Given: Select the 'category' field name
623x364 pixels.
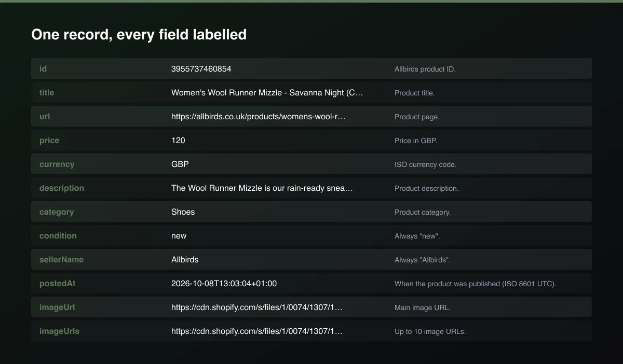Looking at the screenshot, I should [57, 212].
